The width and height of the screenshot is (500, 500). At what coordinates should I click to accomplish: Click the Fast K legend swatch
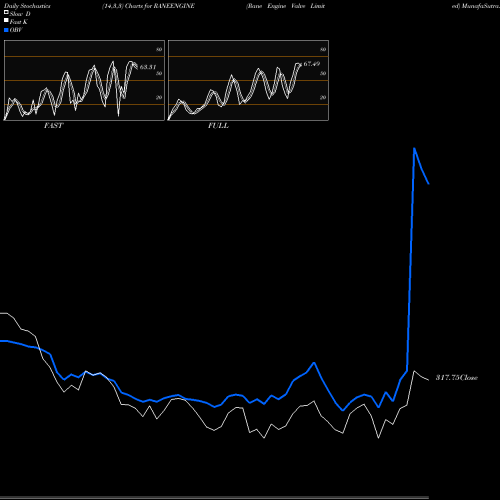pyautogui.click(x=6, y=21)
